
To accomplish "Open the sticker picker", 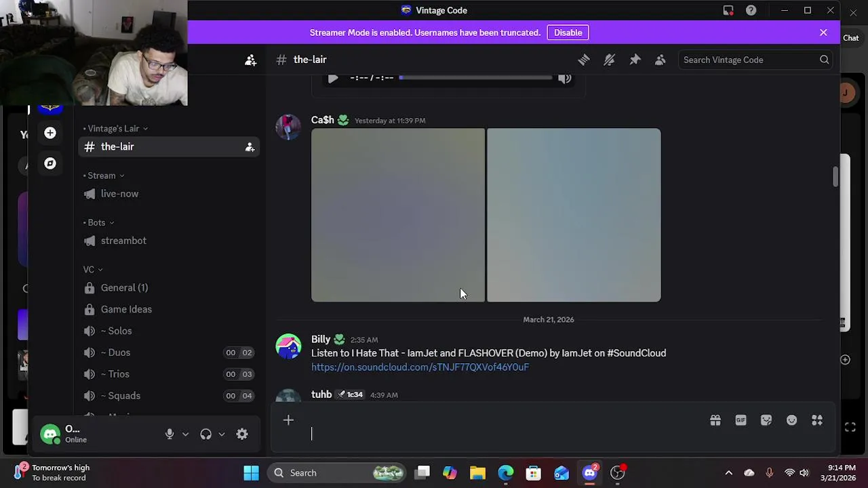I will coord(766,420).
